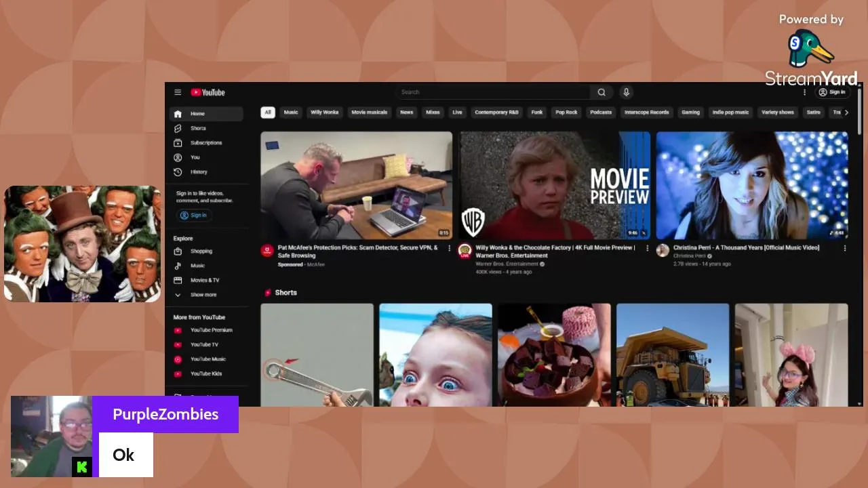Select the Movie musicals chip
Screen dimensions: 868x488
[370, 113]
